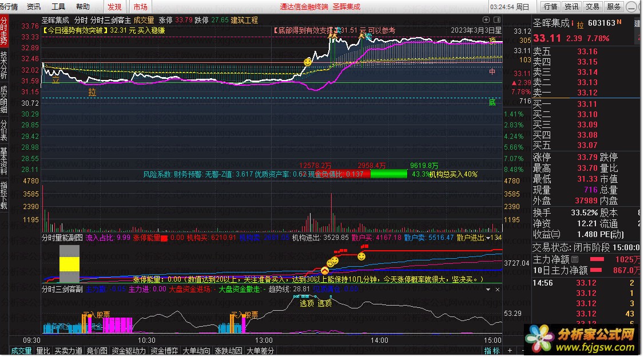Switch to 成交量 bottom tab
Viewport: 644px width, 357px height.
pos(21,351)
